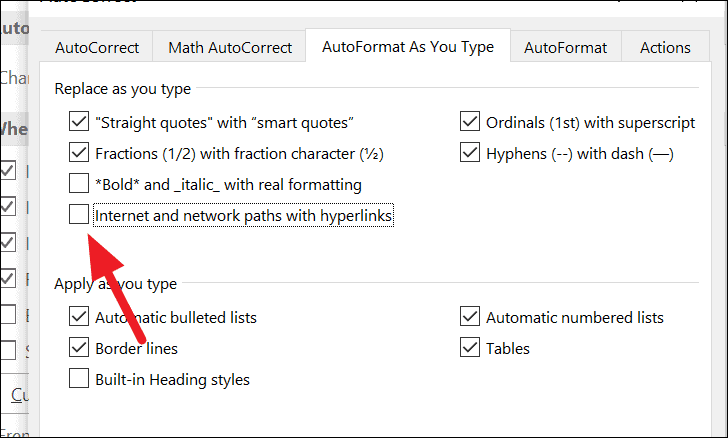Disable the Border lines checkbox

pos(80,348)
